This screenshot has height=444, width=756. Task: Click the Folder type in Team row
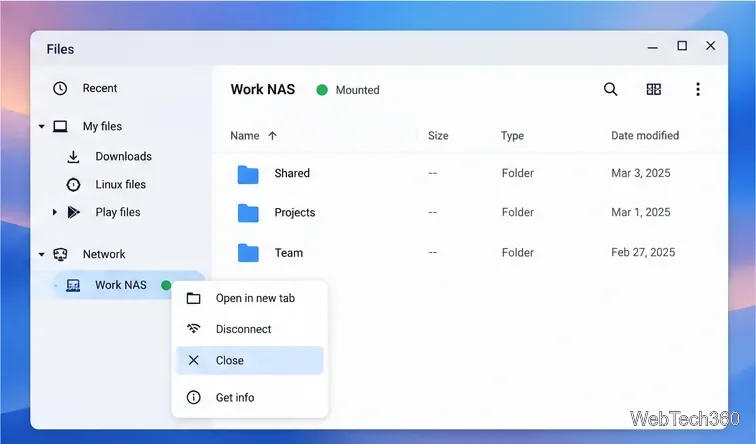pos(518,252)
